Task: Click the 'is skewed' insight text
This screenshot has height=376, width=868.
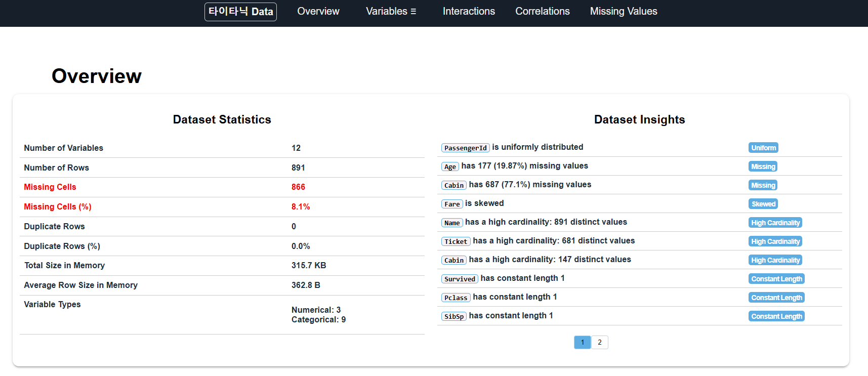Action: 484,203
